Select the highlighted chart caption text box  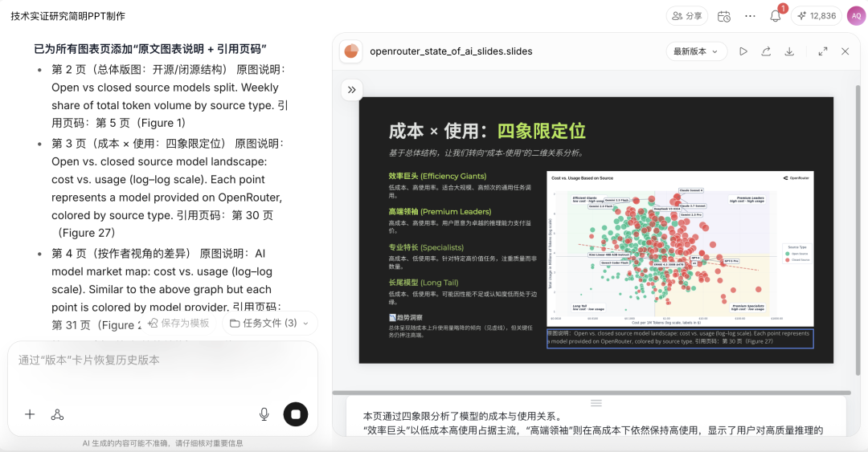[680, 337]
